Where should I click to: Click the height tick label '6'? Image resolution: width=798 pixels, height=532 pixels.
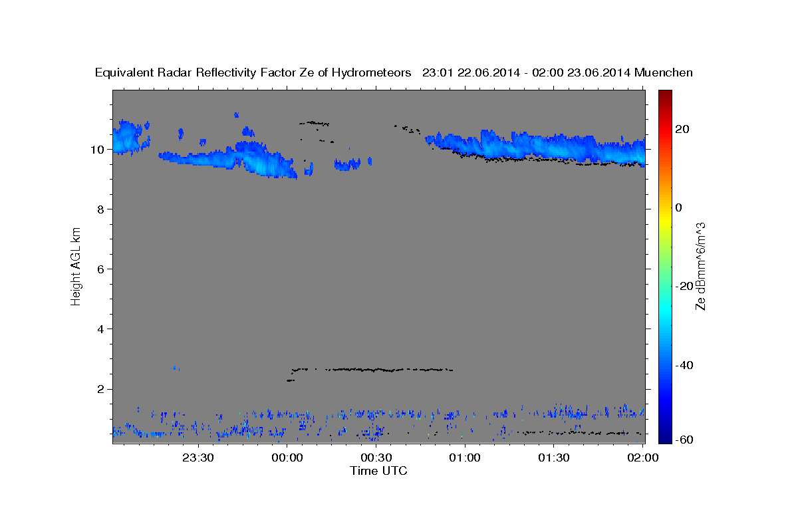click(101, 269)
